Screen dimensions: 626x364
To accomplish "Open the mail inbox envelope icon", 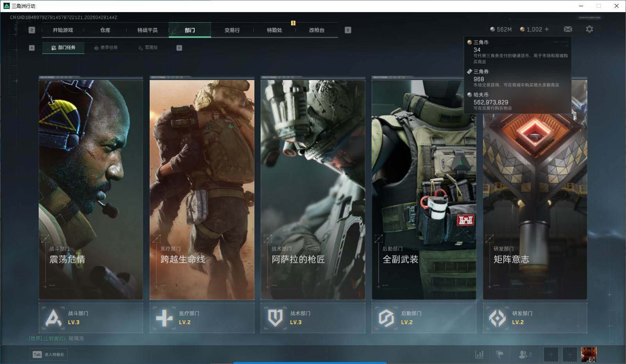I will coord(568,29).
